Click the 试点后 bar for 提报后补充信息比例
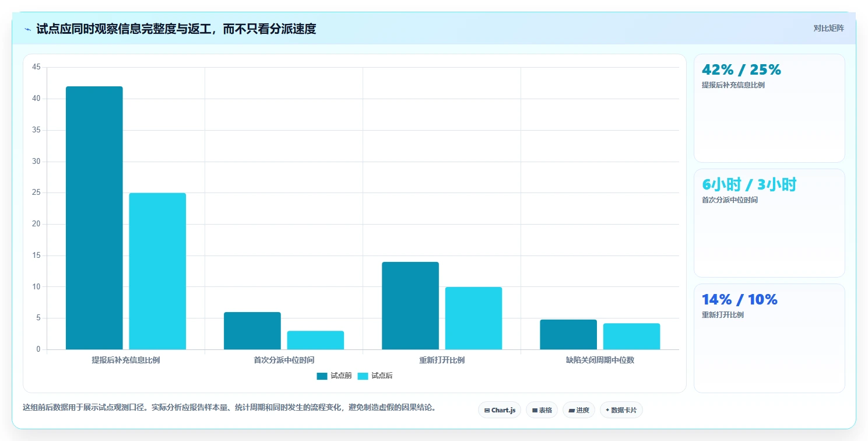This screenshot has height=441, width=868. [x=157, y=271]
